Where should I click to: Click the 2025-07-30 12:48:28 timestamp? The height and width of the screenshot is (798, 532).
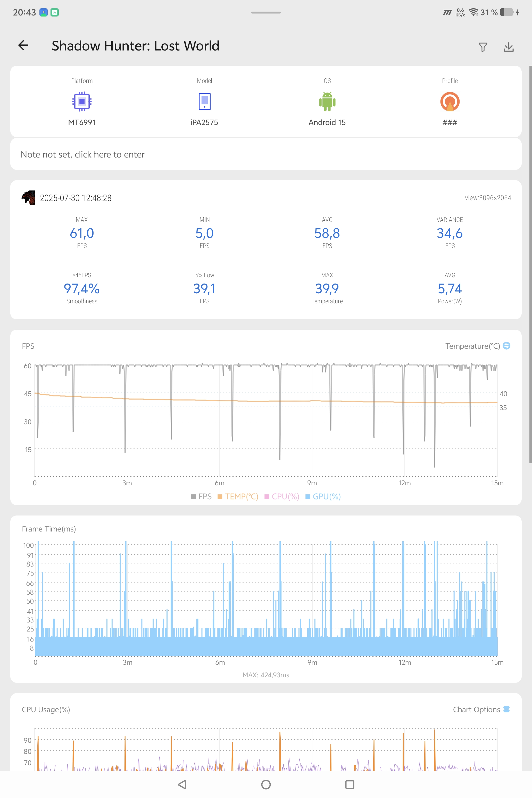click(x=76, y=198)
